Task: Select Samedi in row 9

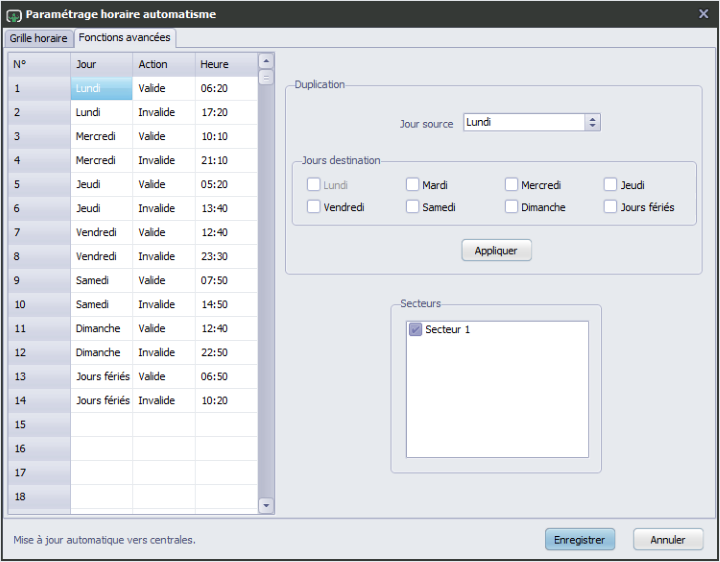Action: (101, 280)
